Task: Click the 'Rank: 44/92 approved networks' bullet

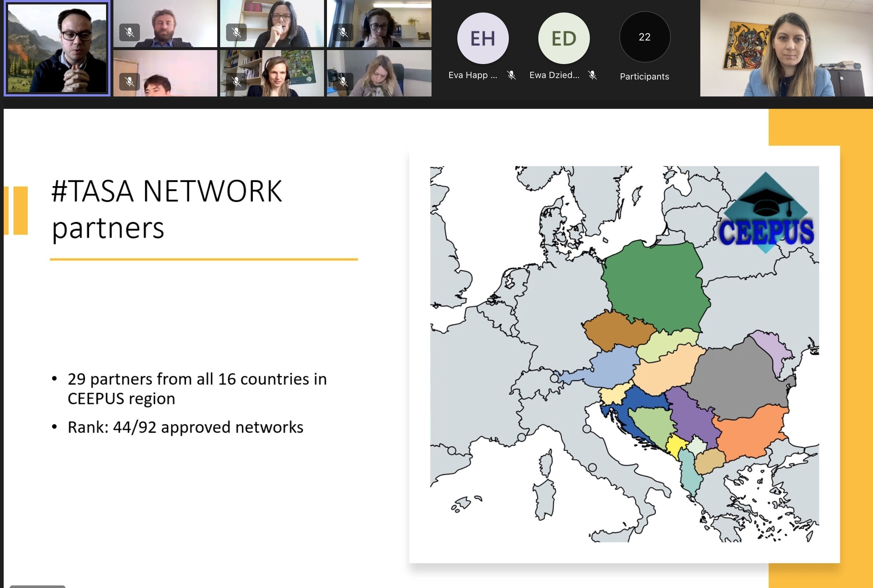Action: pos(185,427)
